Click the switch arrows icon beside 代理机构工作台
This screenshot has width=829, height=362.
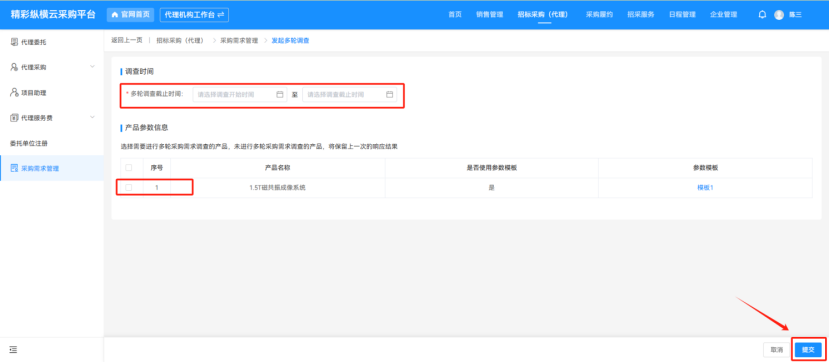(x=220, y=15)
